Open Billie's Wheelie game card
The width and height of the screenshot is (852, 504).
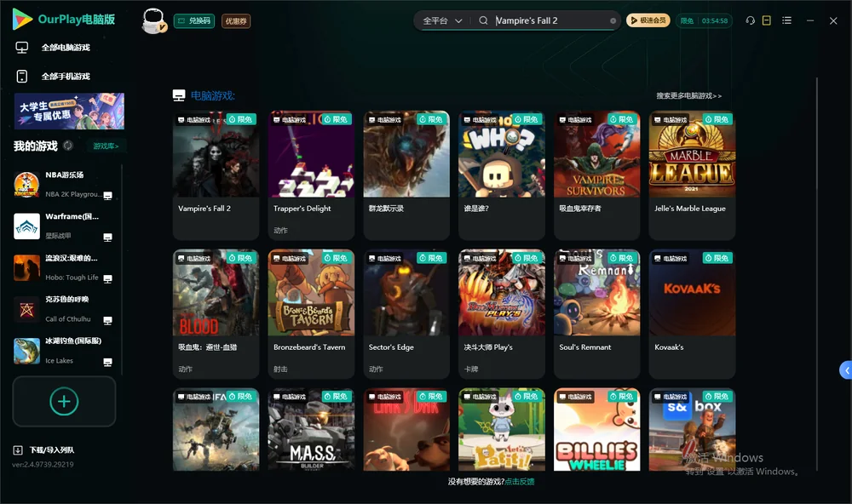click(x=596, y=430)
